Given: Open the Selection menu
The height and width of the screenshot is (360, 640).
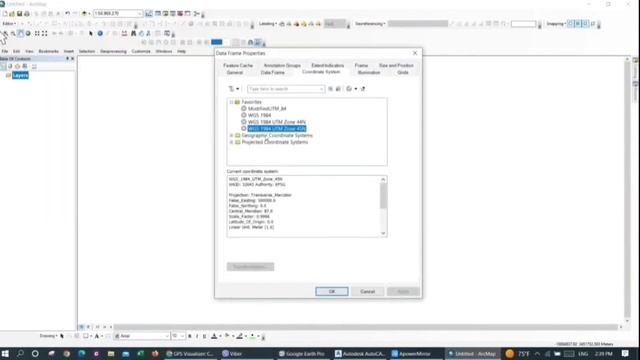Looking at the screenshot, I should (87, 51).
